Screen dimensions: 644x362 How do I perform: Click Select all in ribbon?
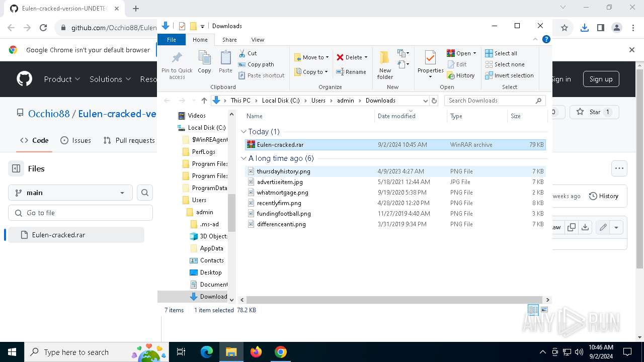(x=501, y=53)
